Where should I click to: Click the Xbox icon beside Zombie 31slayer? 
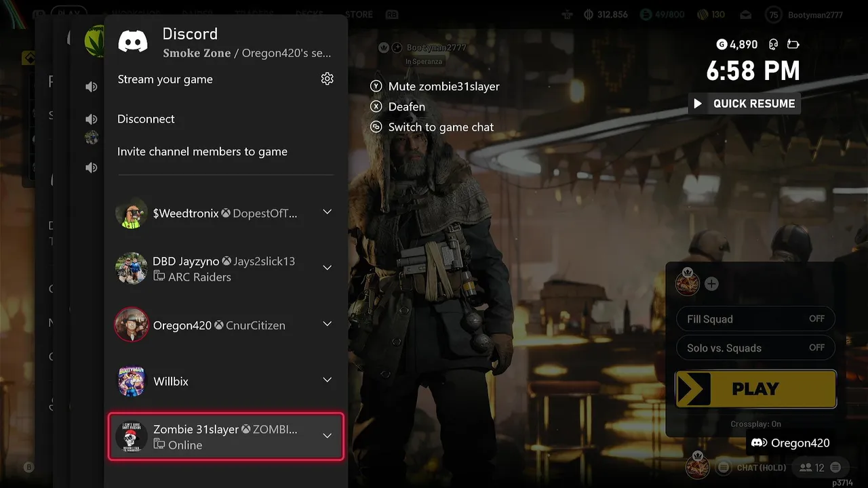click(x=246, y=430)
